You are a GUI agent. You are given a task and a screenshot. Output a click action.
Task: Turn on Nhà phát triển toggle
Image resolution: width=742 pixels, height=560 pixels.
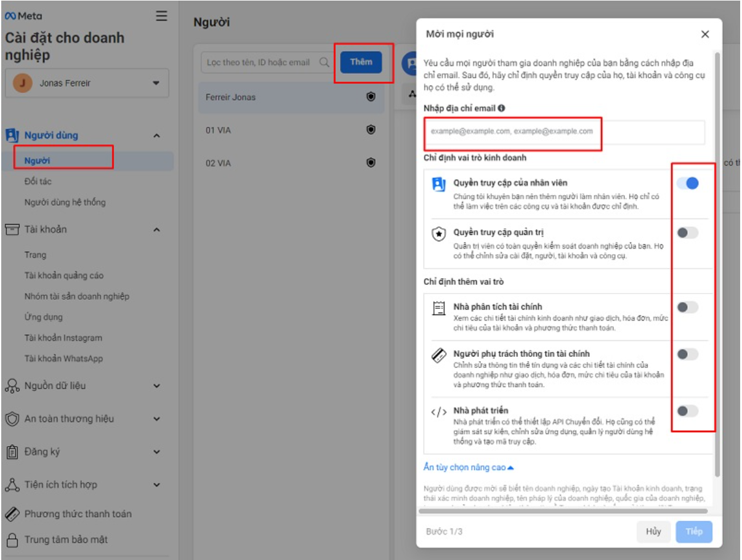click(687, 410)
